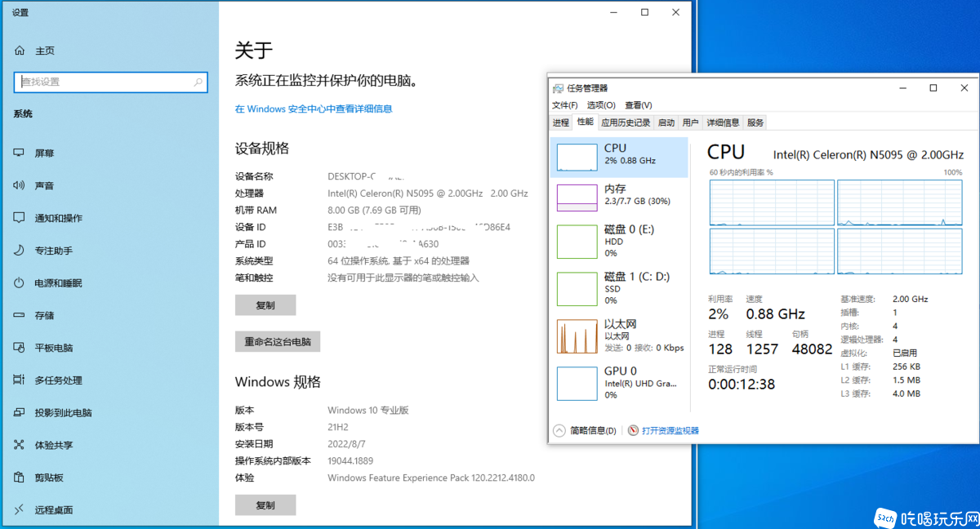Open Tablet (平板电脑) settings icon
This screenshot has height=529, width=980.
pyautogui.click(x=20, y=348)
